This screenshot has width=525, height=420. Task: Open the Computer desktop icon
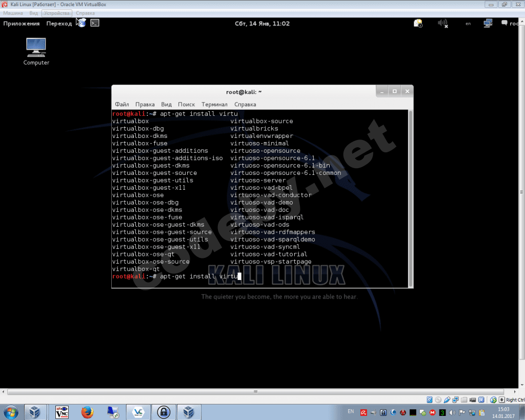click(x=36, y=52)
